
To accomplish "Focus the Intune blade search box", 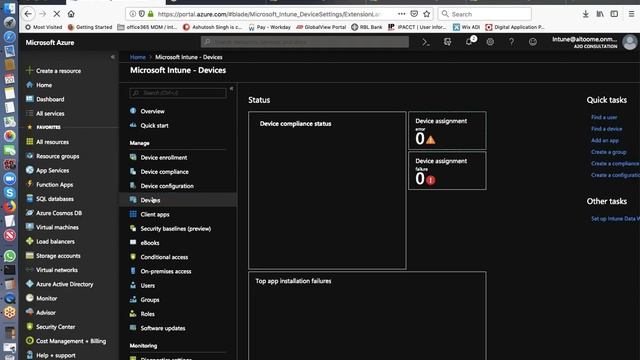I will click(178, 93).
